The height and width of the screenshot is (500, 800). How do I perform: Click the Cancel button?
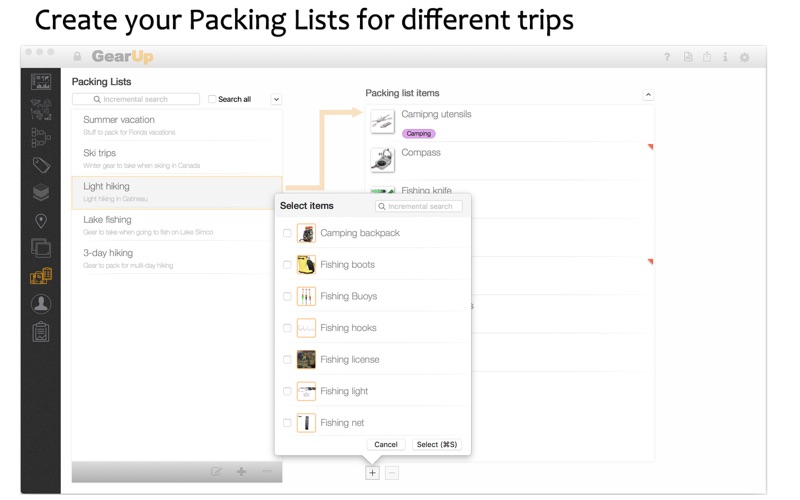pos(386,444)
